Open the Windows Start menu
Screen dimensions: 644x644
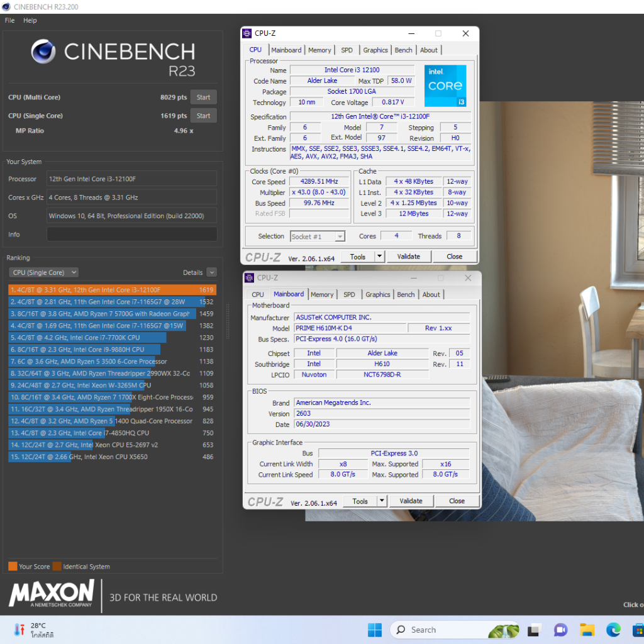point(374,630)
